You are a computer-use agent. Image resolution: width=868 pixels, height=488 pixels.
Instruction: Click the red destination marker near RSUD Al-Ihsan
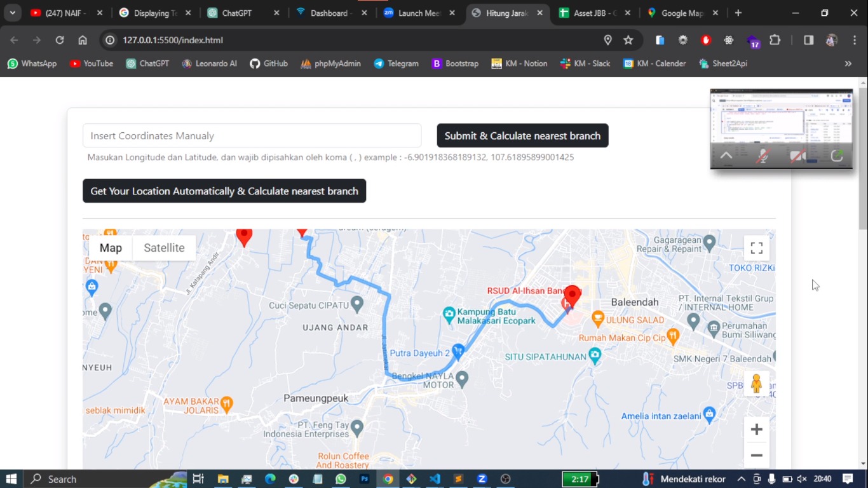tap(572, 297)
